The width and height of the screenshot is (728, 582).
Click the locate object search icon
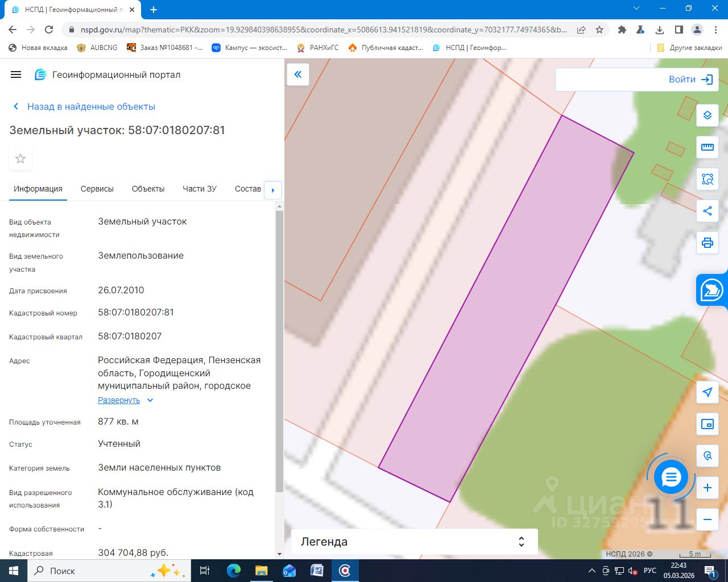[x=708, y=456]
